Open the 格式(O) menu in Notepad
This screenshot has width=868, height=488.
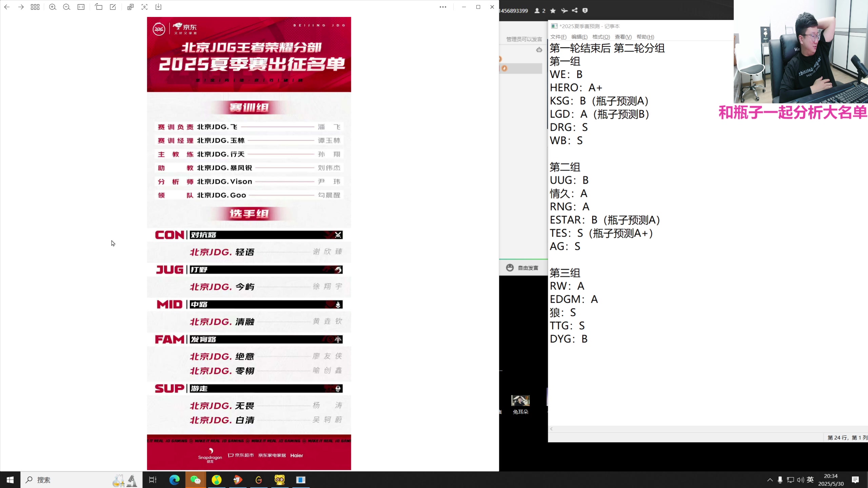[601, 37]
